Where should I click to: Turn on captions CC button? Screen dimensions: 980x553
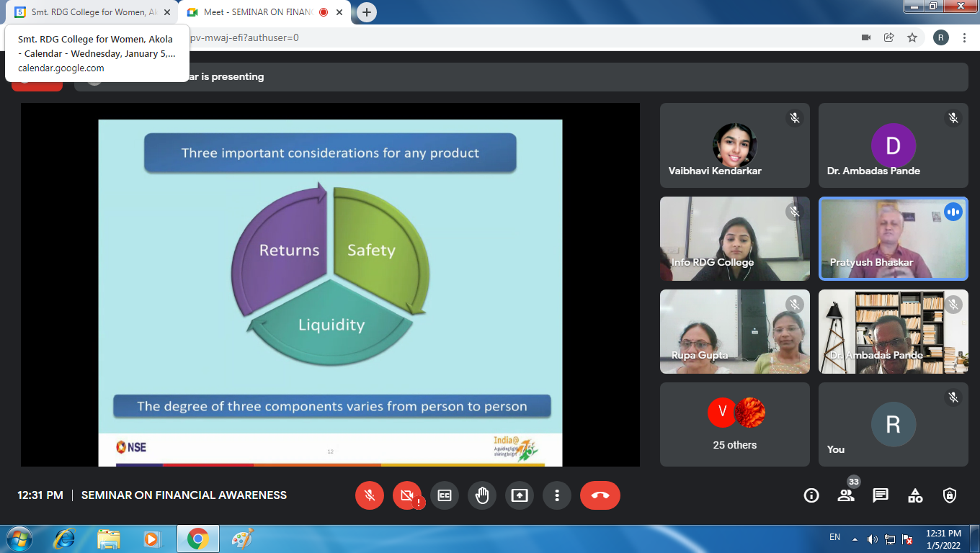445,495
